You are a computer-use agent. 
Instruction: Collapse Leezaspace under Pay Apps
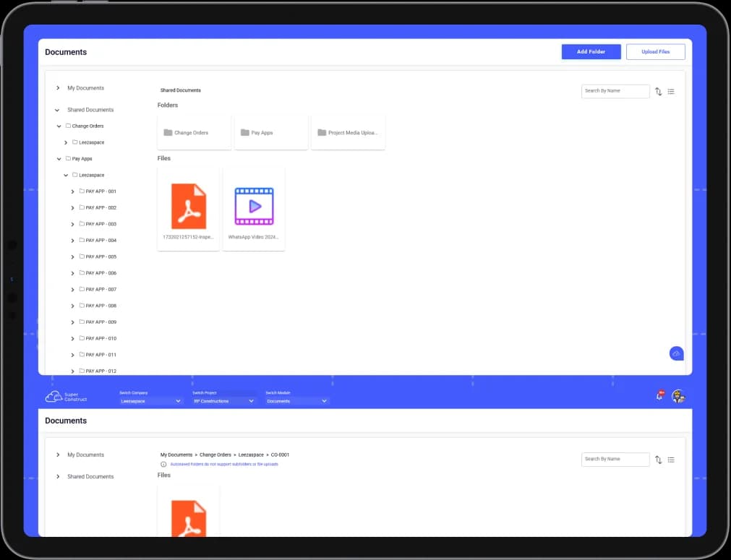coord(66,175)
